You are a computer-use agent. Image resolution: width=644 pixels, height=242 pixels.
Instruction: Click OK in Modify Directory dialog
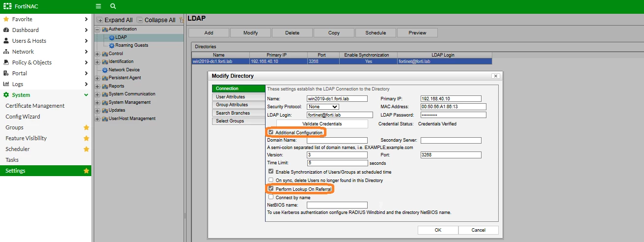[438, 230]
